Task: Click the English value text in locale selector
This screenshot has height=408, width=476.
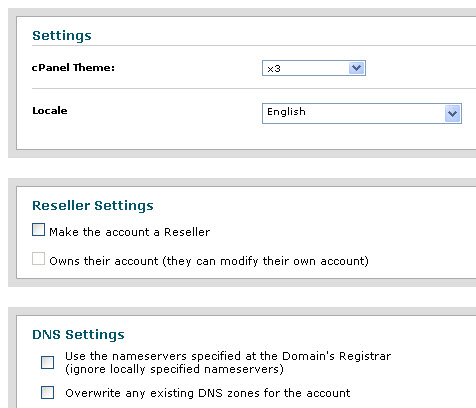Action: [x=286, y=112]
